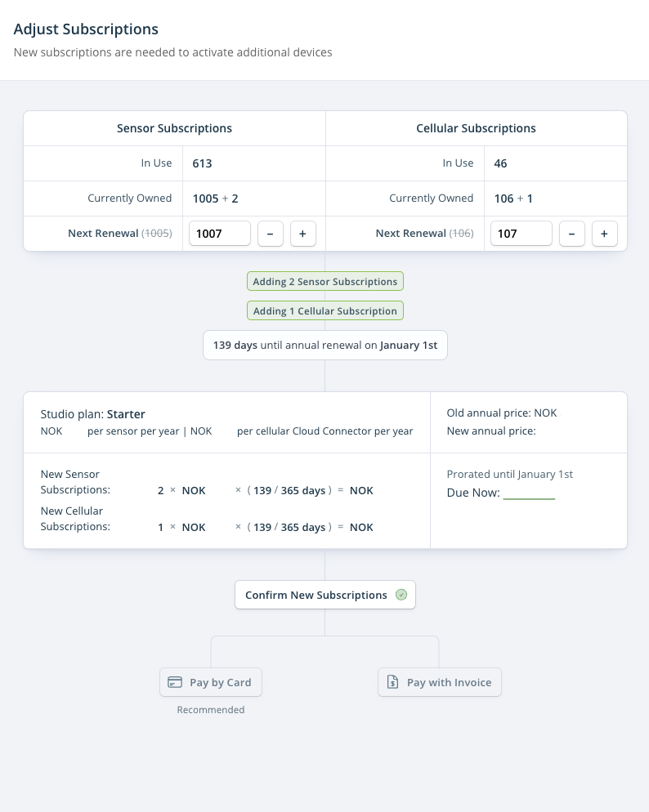Select the sensor Next Renewal input field
Screen dimensions: 649x812
click(x=219, y=234)
